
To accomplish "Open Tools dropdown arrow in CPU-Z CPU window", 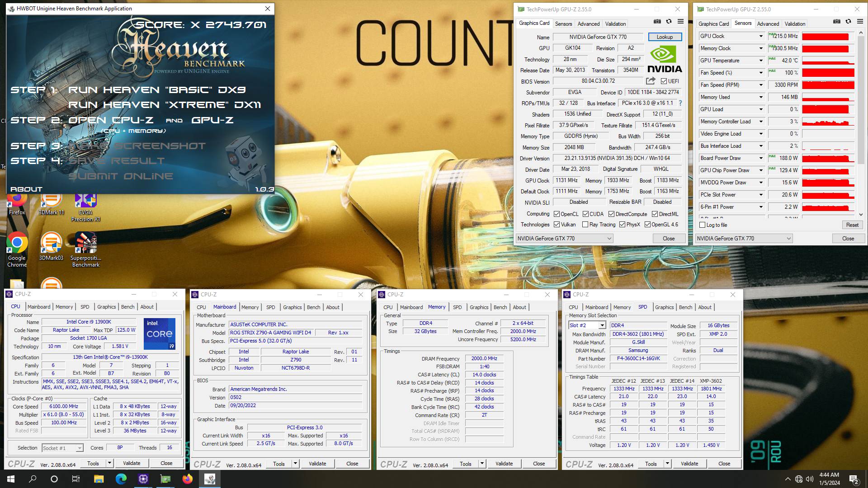I will (x=109, y=463).
